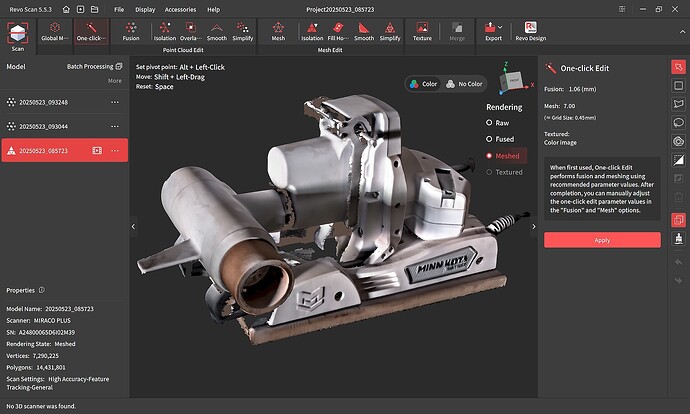Open options for model 20250523_093044
This screenshot has width=690, height=414.
115,126
